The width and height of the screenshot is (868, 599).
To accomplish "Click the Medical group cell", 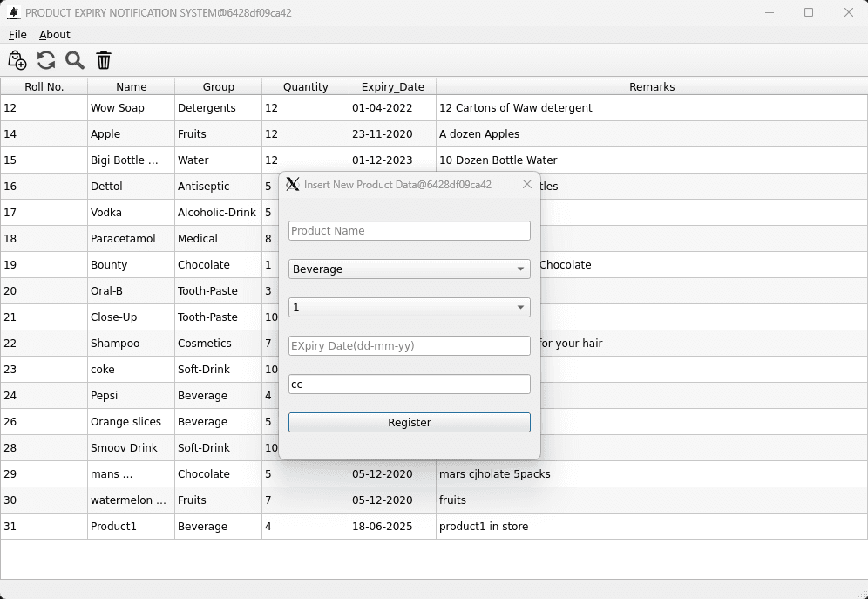I will (x=218, y=239).
